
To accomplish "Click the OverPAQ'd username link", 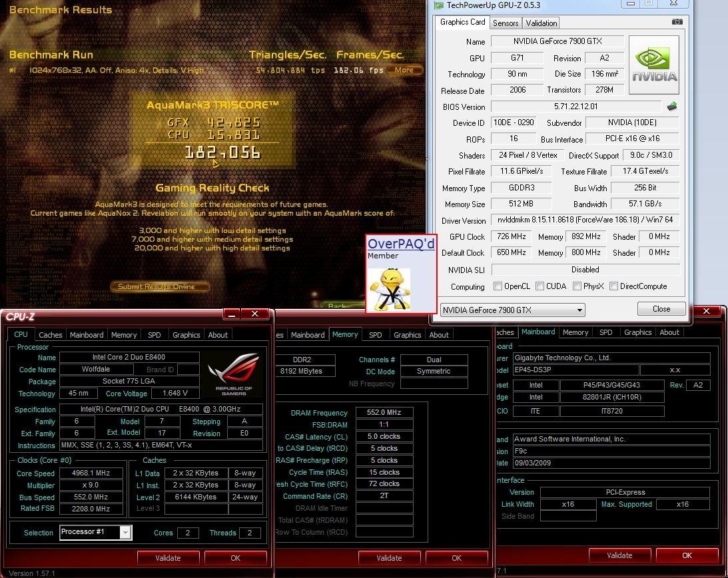I will [x=401, y=243].
